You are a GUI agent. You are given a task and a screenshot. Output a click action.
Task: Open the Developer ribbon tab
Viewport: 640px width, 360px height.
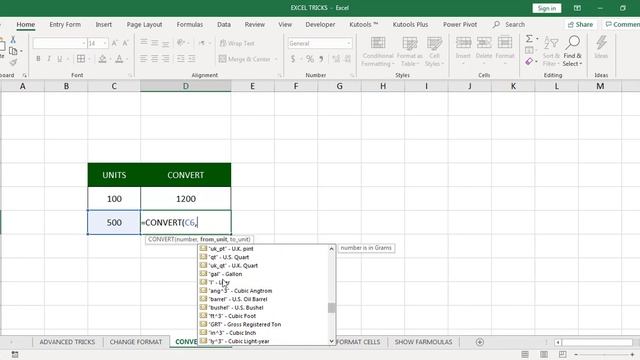click(x=320, y=24)
